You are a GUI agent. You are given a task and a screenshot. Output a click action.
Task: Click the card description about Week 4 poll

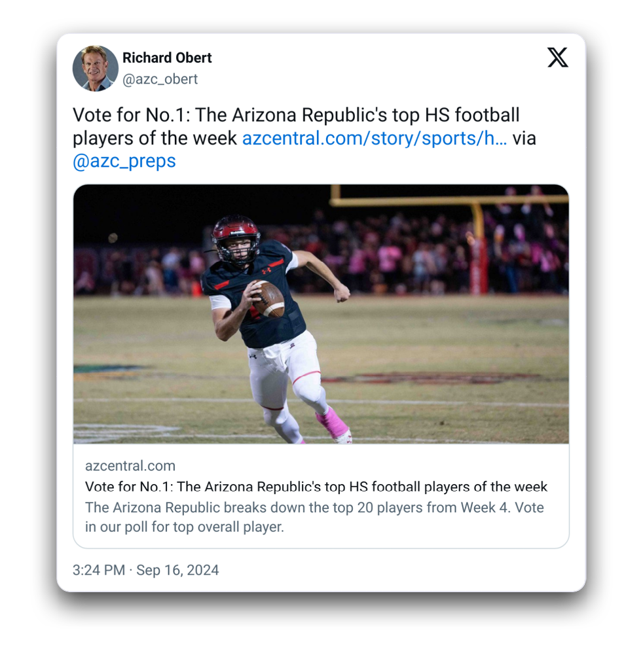314,517
